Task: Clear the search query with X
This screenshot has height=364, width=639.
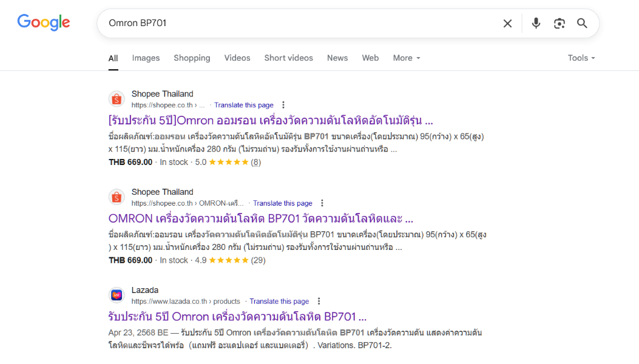Action: click(507, 23)
